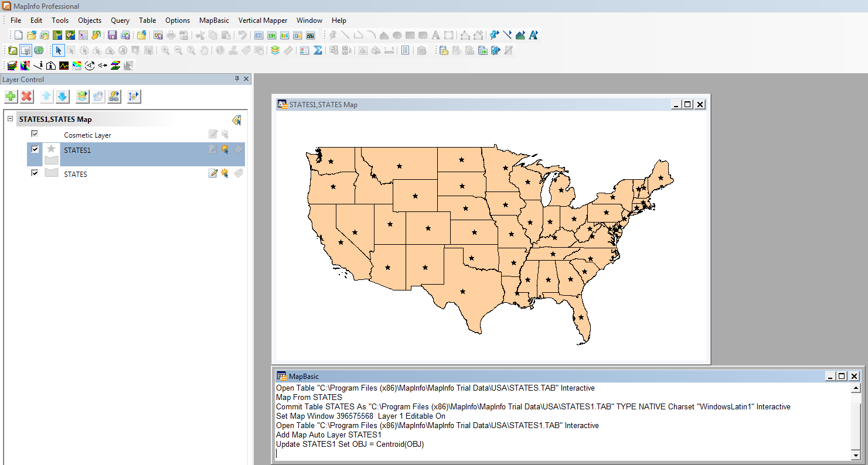Toggle visibility checkbox for STATES1 layer
Viewport: 868px width, 465px height.
(x=35, y=149)
